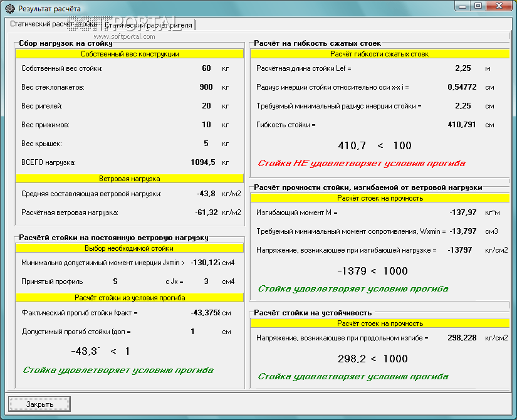Click 'Принятый профиль' label
Image resolution: width=517 pixels, height=420 pixels.
[52, 281]
